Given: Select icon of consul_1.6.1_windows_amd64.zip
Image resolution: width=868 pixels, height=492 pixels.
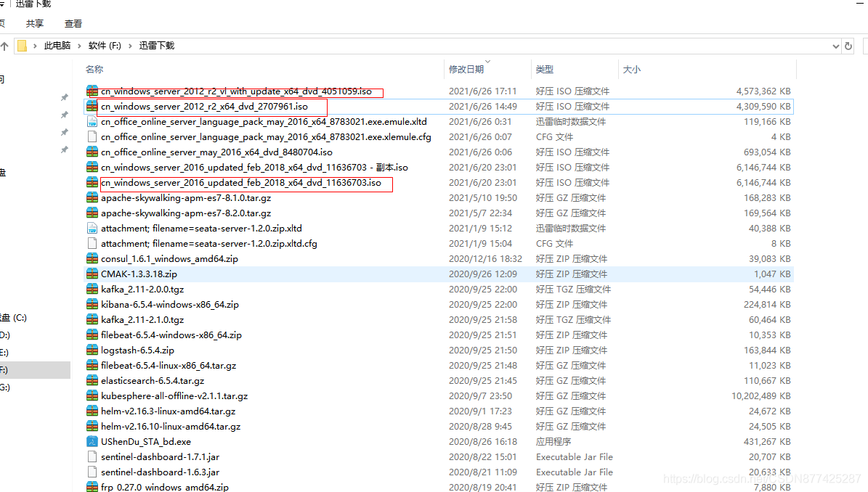Looking at the screenshot, I should [x=92, y=259].
